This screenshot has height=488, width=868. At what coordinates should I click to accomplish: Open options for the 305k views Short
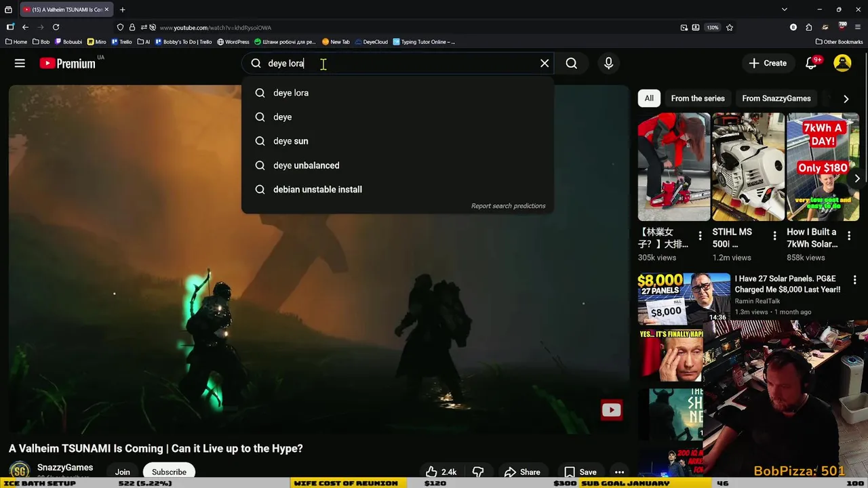(x=701, y=236)
